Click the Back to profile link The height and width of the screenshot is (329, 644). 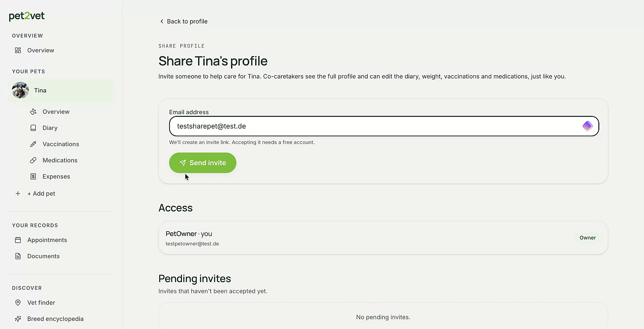183,21
